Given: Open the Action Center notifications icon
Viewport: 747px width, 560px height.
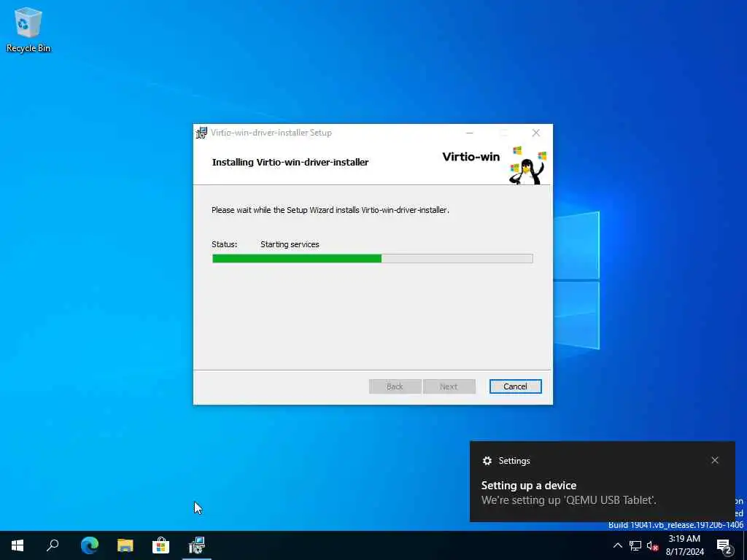Looking at the screenshot, I should coord(724,545).
